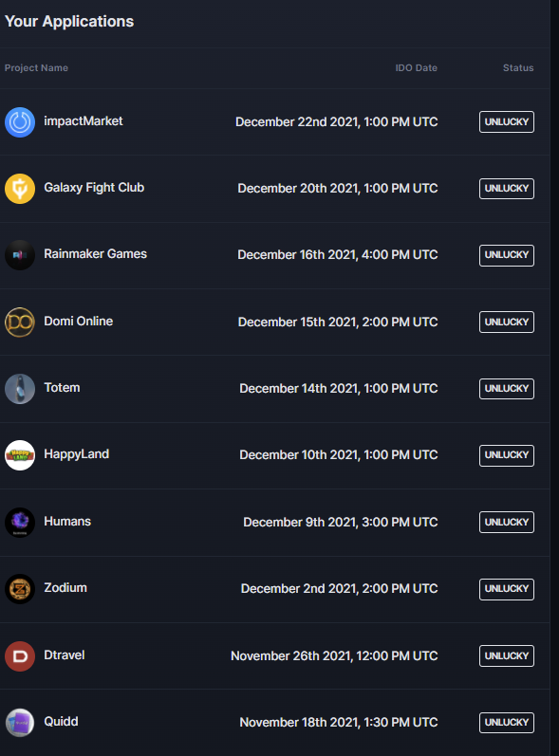Click the HappyLand logo icon
Viewport: 559px width, 756px height.
click(20, 455)
